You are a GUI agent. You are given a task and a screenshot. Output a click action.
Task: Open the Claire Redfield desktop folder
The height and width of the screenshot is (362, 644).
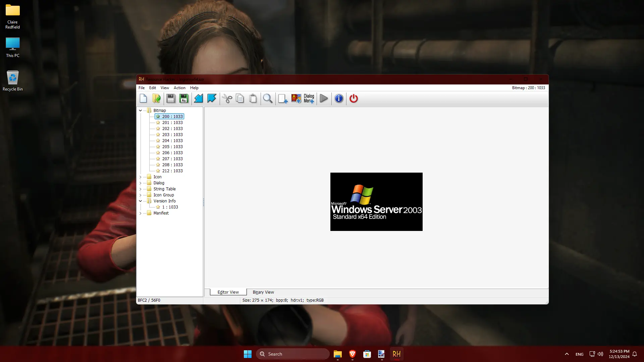(12, 16)
